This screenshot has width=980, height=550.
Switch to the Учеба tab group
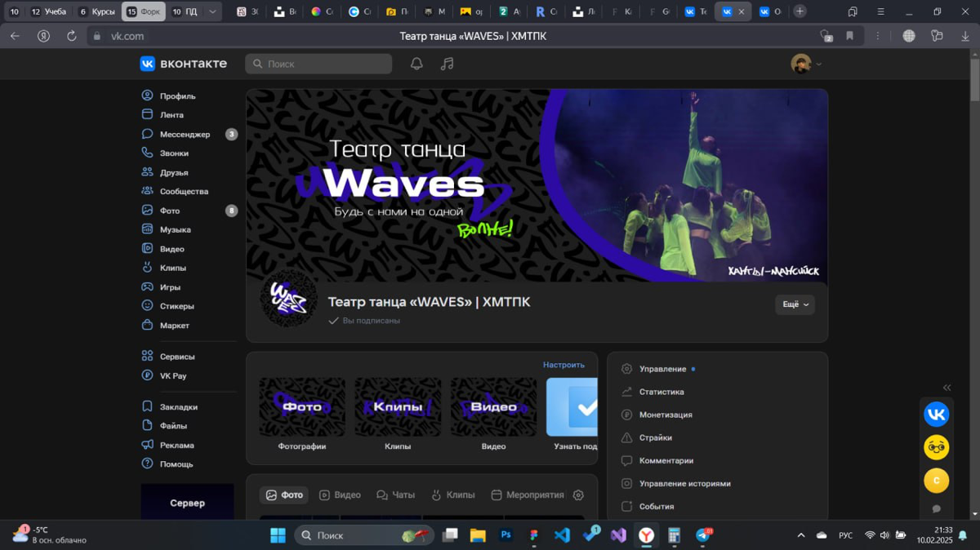point(48,11)
